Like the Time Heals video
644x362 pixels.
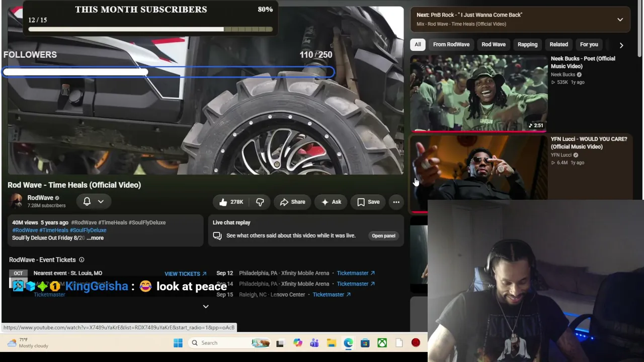point(231,202)
